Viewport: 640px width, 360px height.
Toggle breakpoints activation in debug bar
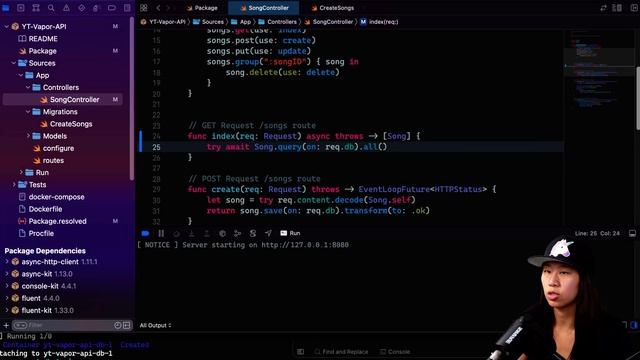pos(145,233)
